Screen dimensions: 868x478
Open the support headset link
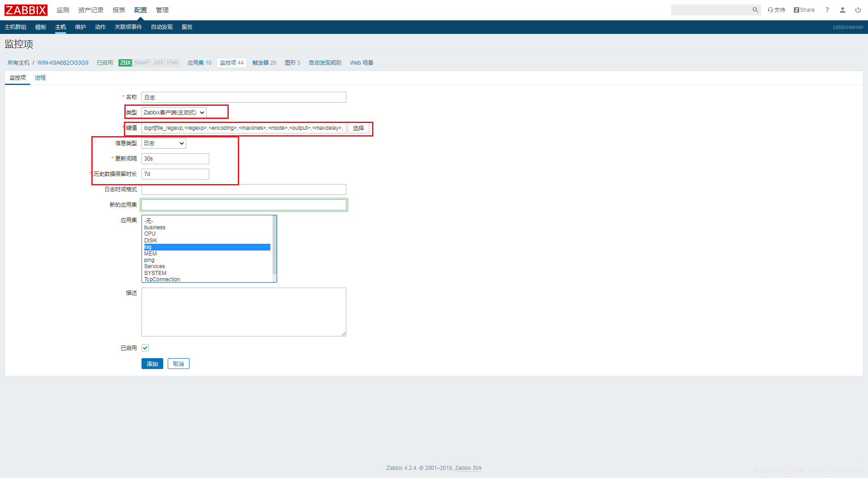click(x=776, y=10)
